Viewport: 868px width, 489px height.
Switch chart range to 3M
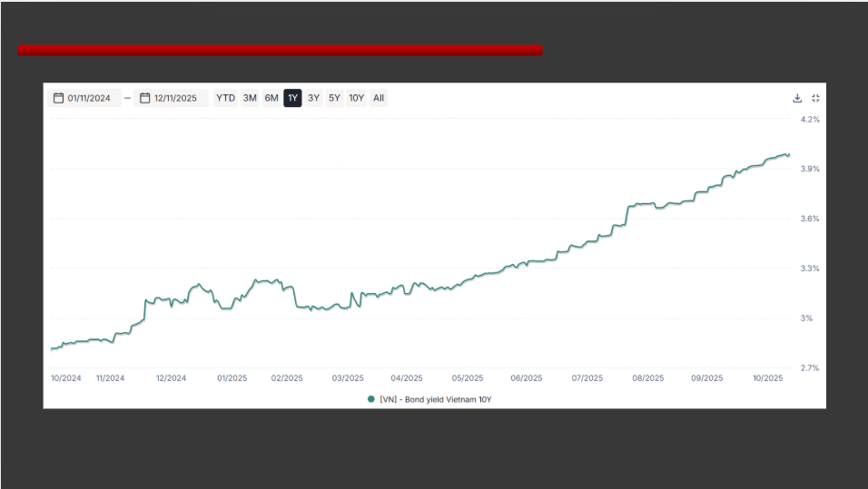pyautogui.click(x=250, y=98)
